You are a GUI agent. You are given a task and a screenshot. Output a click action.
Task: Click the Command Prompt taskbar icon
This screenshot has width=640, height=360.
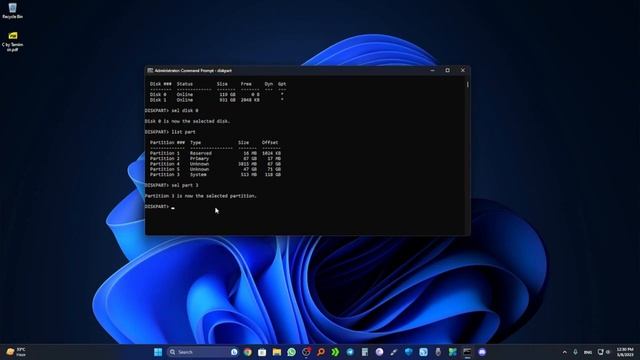(x=467, y=352)
